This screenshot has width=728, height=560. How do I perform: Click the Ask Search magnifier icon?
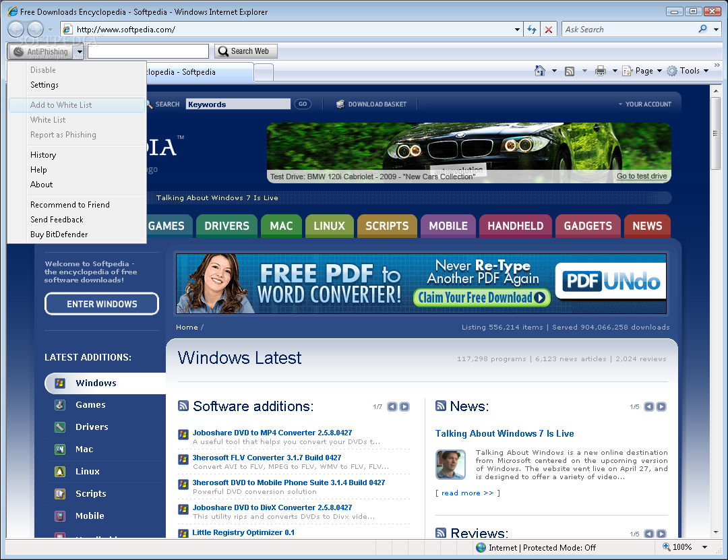click(x=702, y=29)
